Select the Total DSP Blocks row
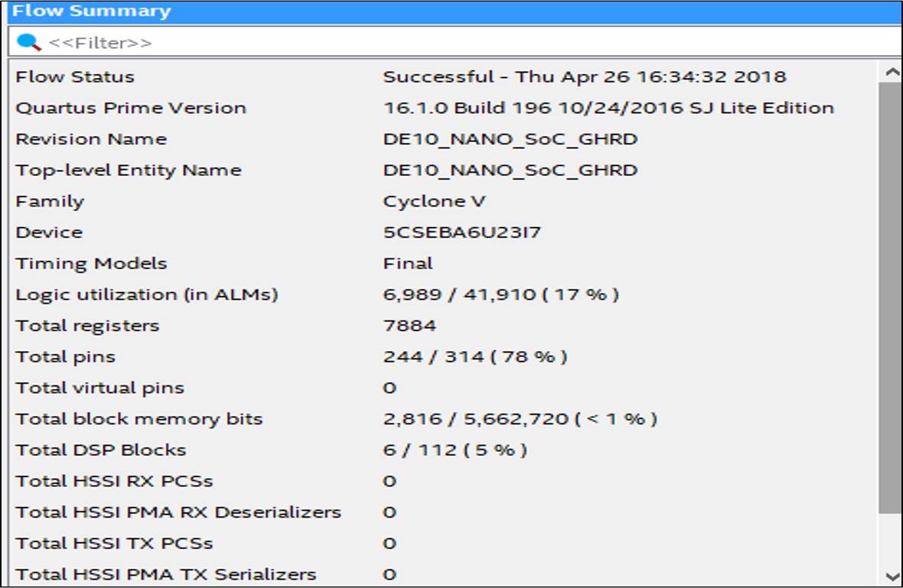 (100, 450)
